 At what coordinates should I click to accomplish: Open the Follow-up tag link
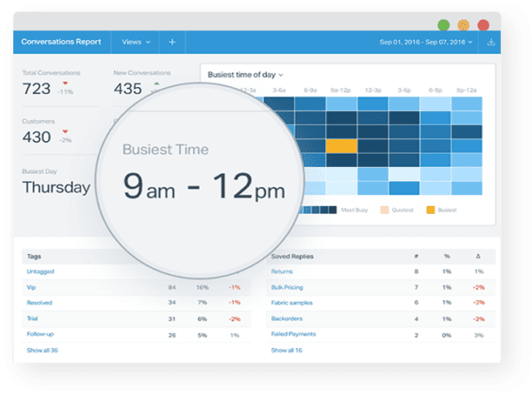(x=40, y=334)
